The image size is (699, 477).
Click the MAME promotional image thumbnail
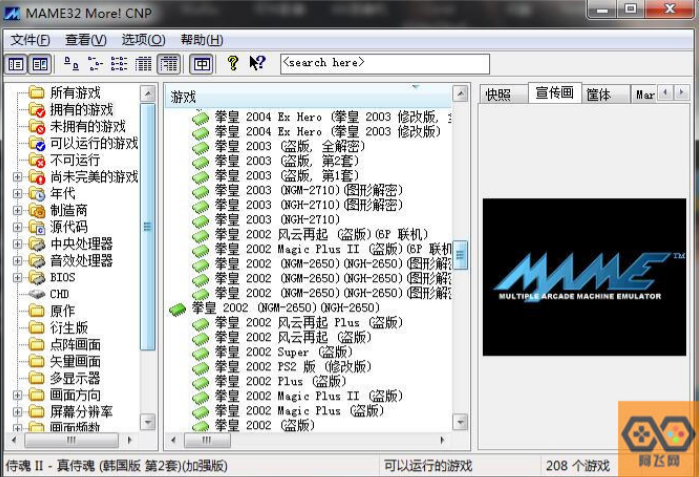[x=584, y=277]
